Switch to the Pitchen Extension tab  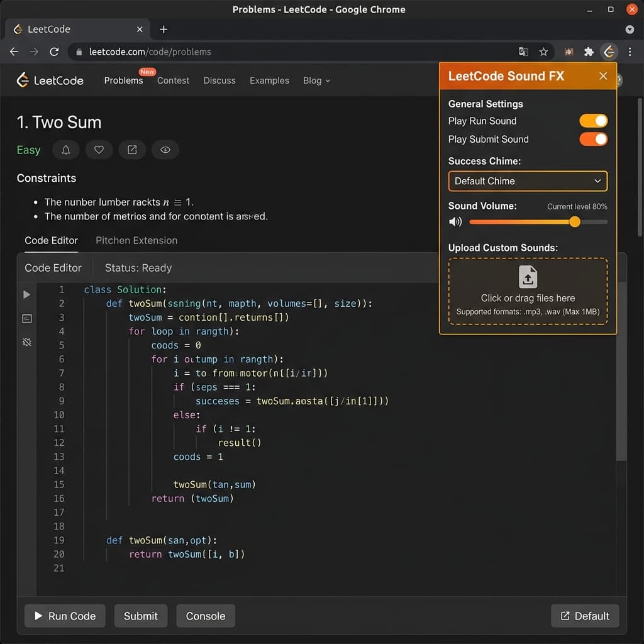[136, 241]
